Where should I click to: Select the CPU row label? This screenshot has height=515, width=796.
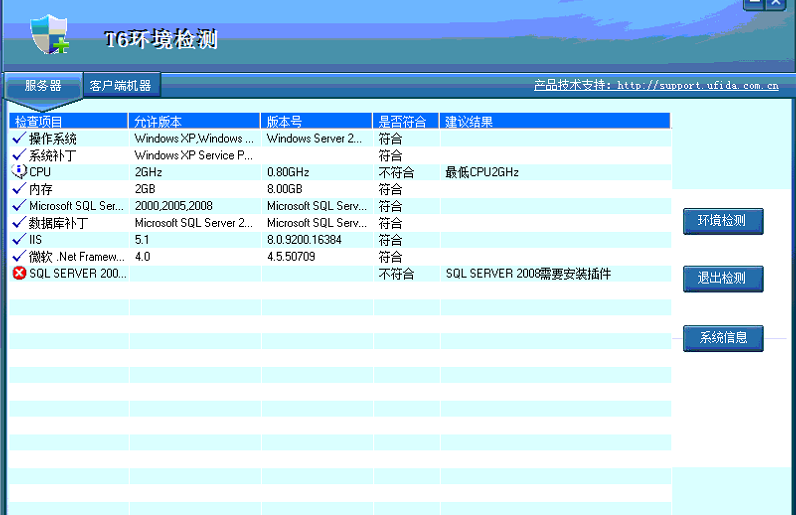[x=40, y=172]
